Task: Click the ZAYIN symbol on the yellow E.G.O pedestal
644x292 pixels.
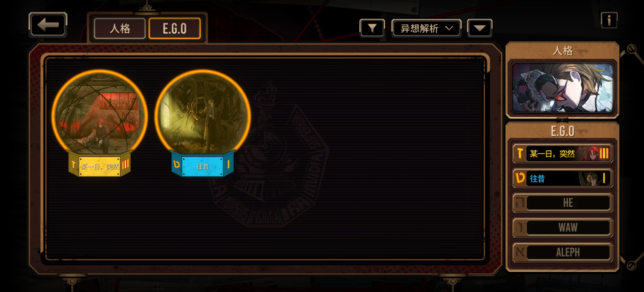Action: click(74, 164)
